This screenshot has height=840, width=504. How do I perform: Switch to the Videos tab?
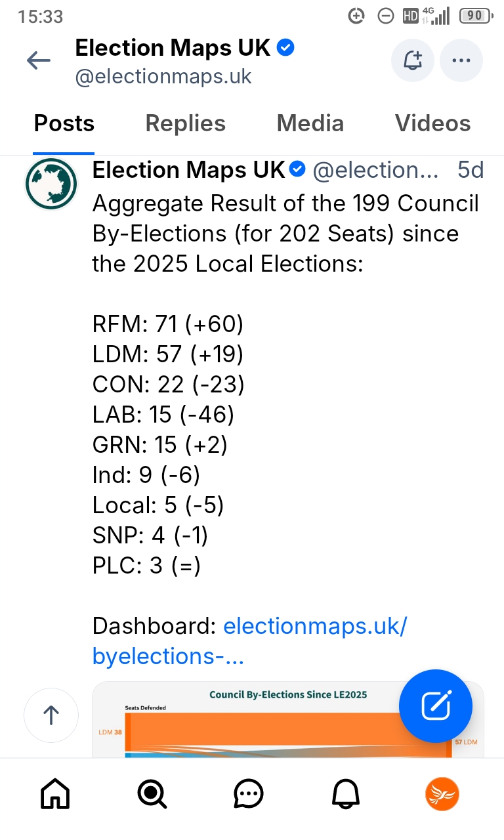[432, 123]
